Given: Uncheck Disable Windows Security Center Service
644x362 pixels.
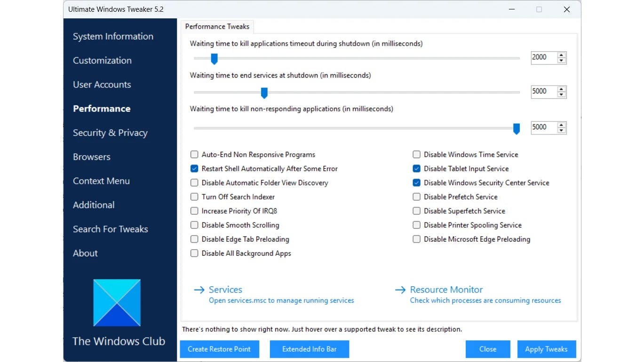Looking at the screenshot, I should pyautogui.click(x=416, y=183).
